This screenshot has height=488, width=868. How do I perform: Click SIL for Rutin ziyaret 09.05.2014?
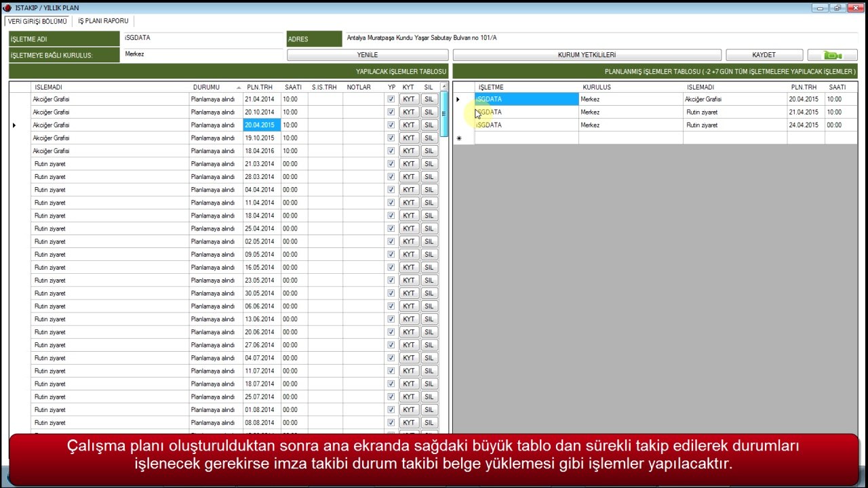429,254
